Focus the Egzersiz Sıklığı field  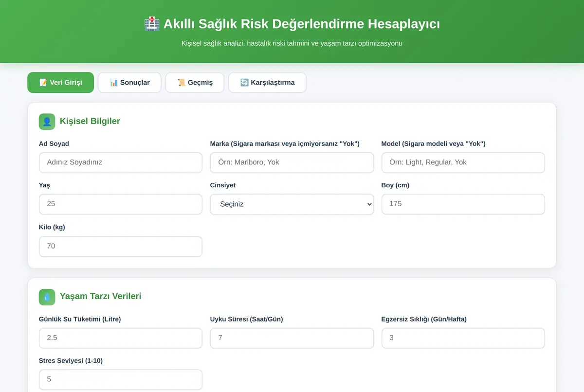pyautogui.click(x=463, y=338)
